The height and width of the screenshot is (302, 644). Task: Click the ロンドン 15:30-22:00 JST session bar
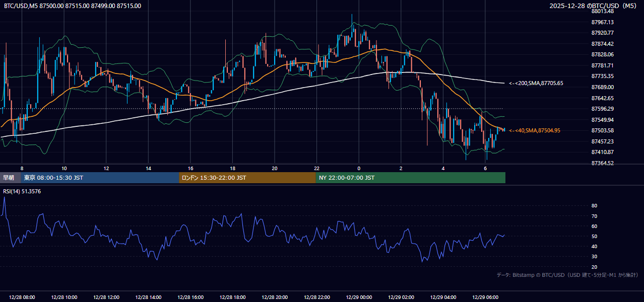[x=247, y=178]
